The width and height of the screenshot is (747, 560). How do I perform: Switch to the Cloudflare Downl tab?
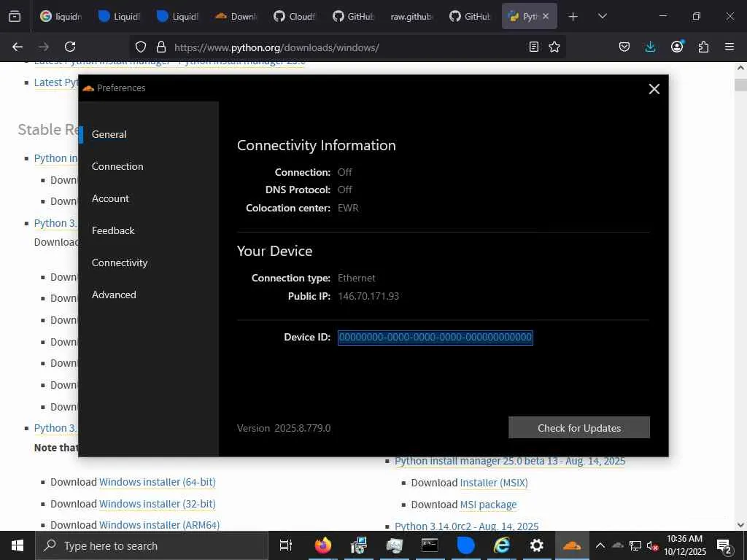tap(236, 16)
